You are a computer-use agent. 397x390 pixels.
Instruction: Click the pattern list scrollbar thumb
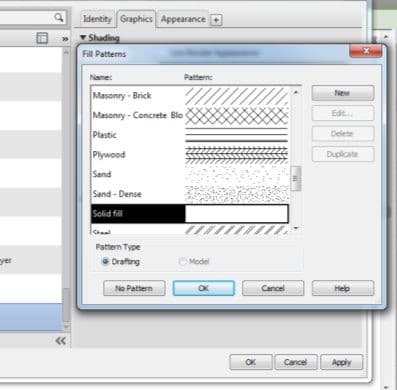coord(296,179)
